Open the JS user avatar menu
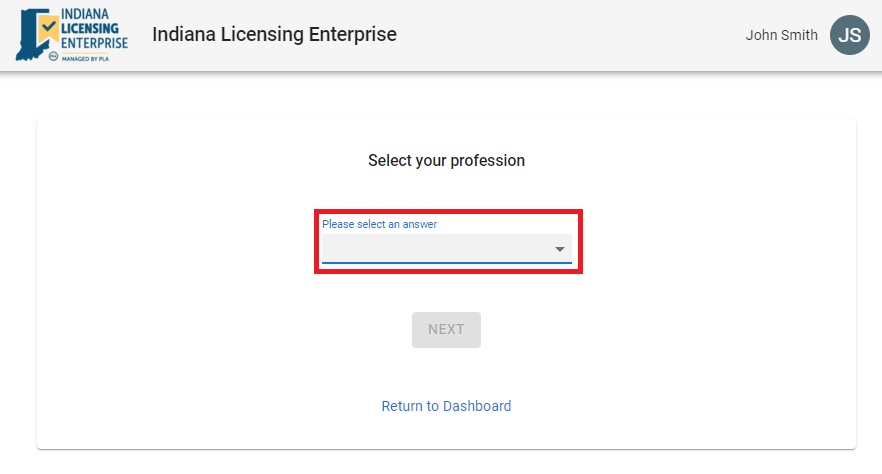Viewport: 882px width, 474px height. coord(849,35)
